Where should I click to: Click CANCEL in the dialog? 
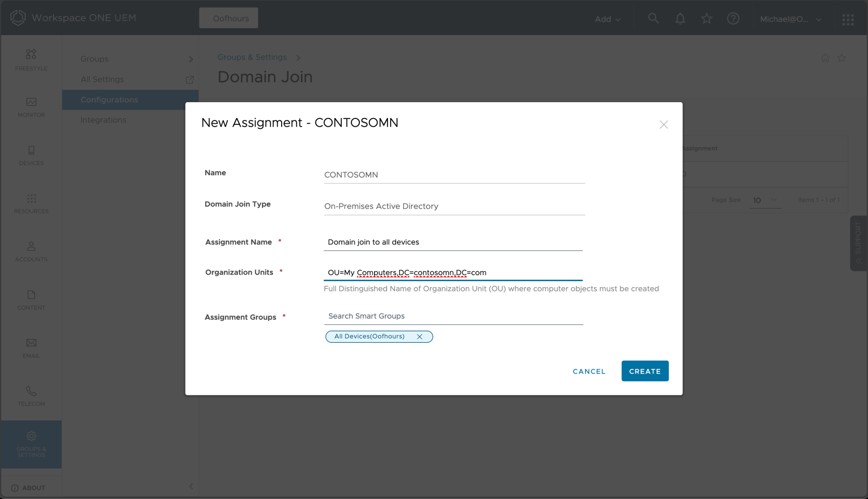click(x=589, y=371)
